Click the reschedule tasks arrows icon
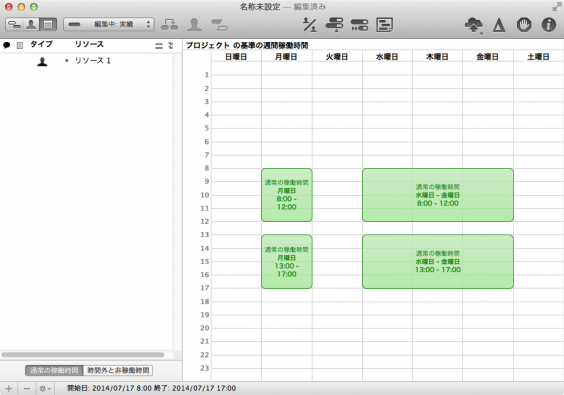The image size is (564, 395). tap(359, 25)
